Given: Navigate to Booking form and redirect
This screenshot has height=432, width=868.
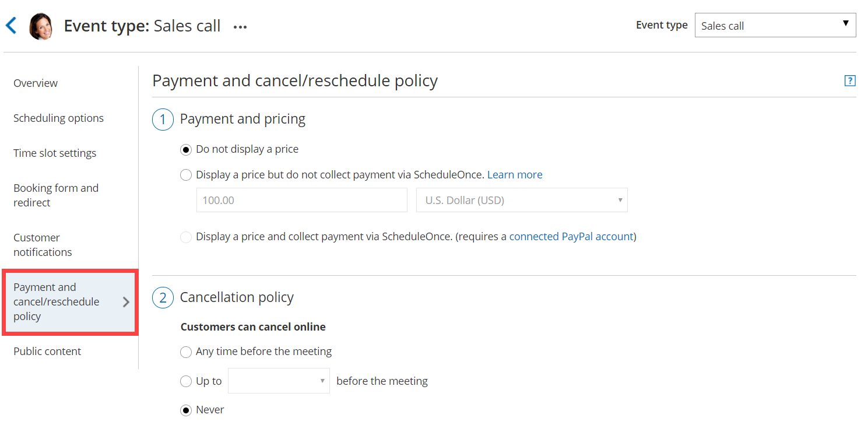Looking at the screenshot, I should click(56, 195).
